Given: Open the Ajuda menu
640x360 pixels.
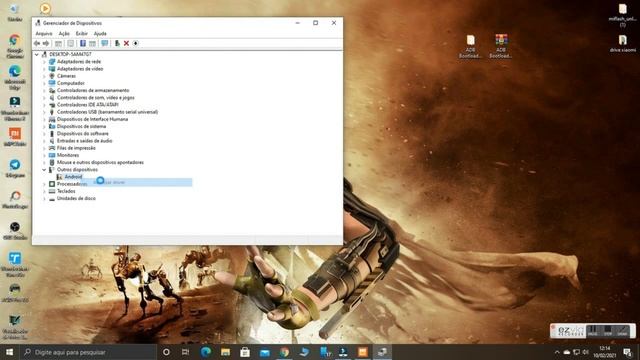Looking at the screenshot, I should point(100,33).
